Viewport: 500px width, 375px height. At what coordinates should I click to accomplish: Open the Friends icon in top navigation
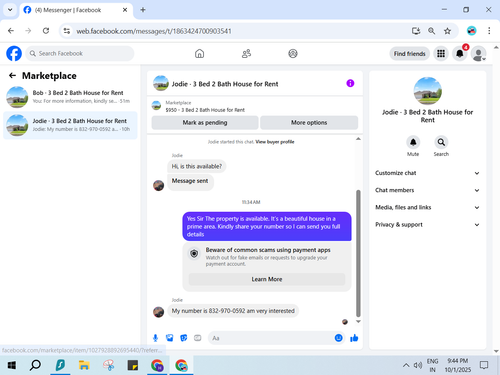[246, 54]
